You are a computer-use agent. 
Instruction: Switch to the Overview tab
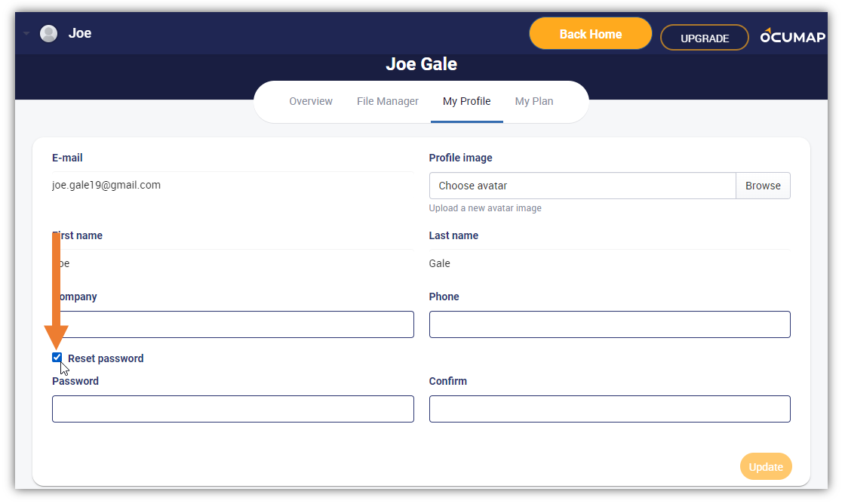[x=310, y=101]
